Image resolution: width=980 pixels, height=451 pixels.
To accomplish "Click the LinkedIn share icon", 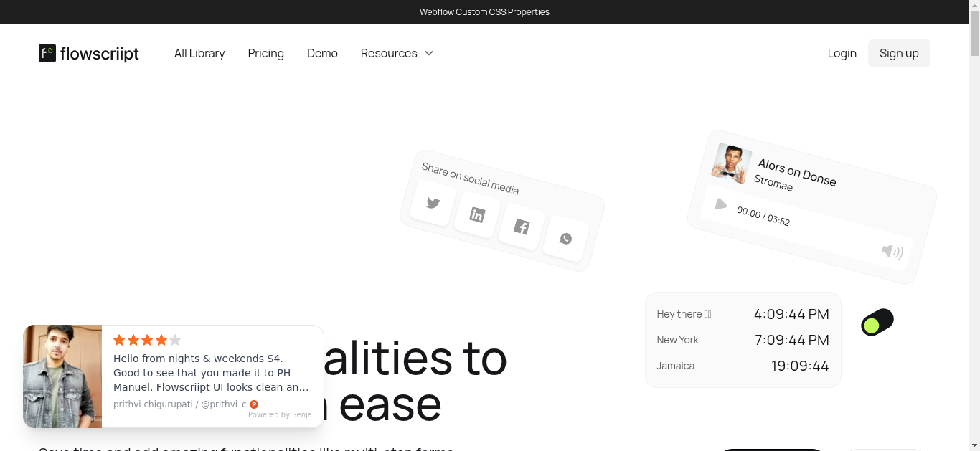I will point(477,214).
